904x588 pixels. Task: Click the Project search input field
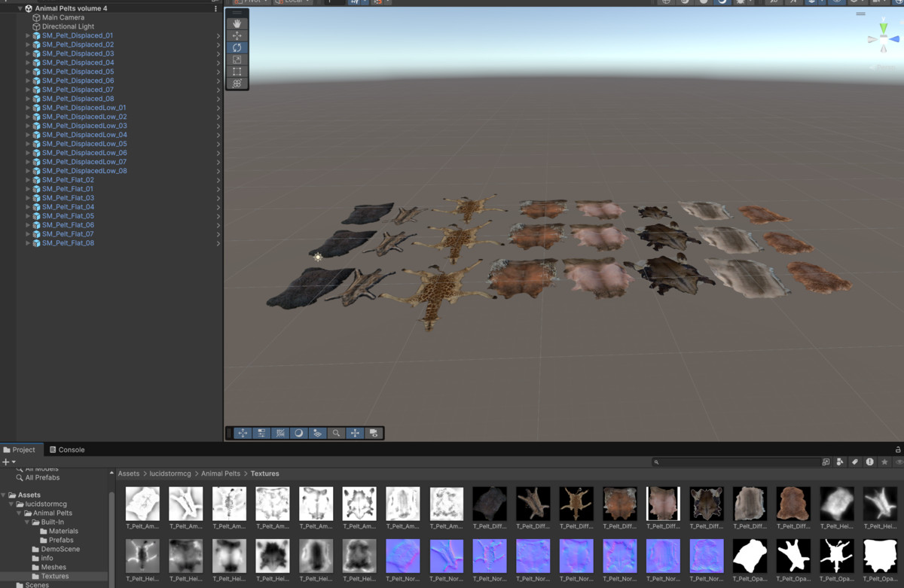coord(737,462)
